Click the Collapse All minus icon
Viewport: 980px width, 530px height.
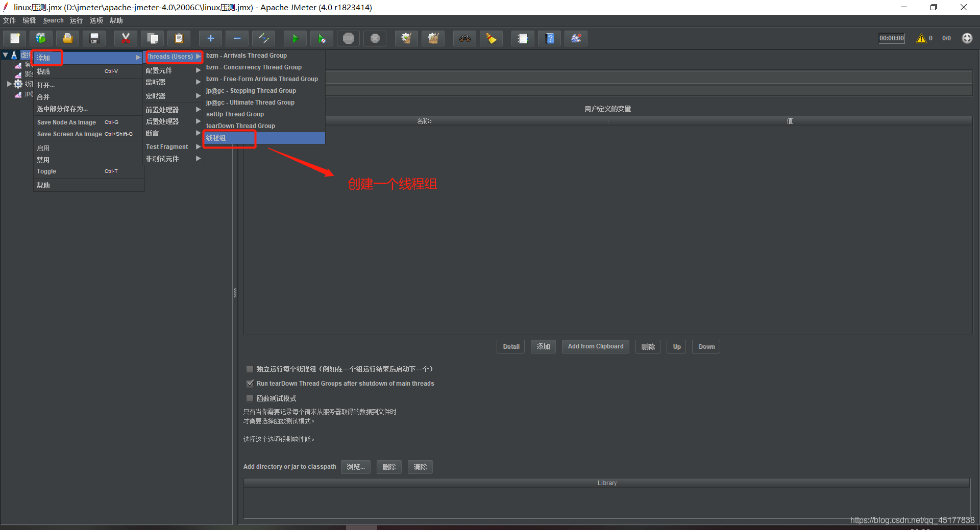coord(237,38)
